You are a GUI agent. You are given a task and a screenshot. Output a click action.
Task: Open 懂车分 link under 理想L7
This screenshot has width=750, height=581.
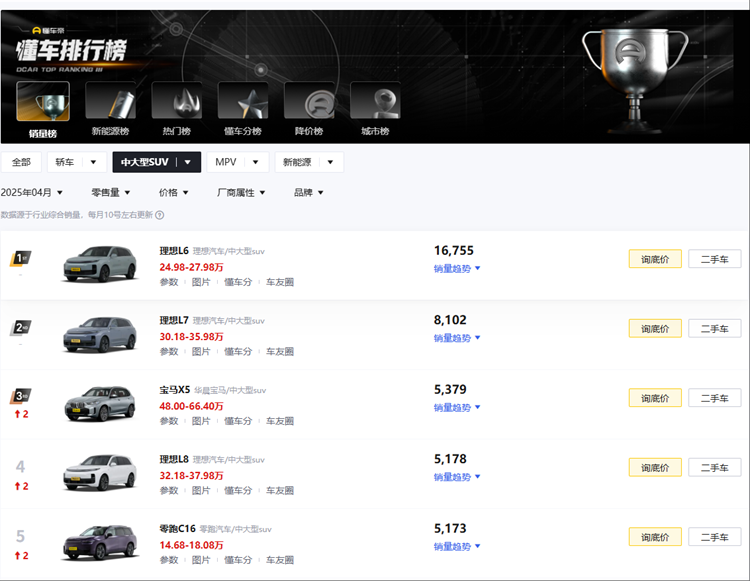(238, 351)
